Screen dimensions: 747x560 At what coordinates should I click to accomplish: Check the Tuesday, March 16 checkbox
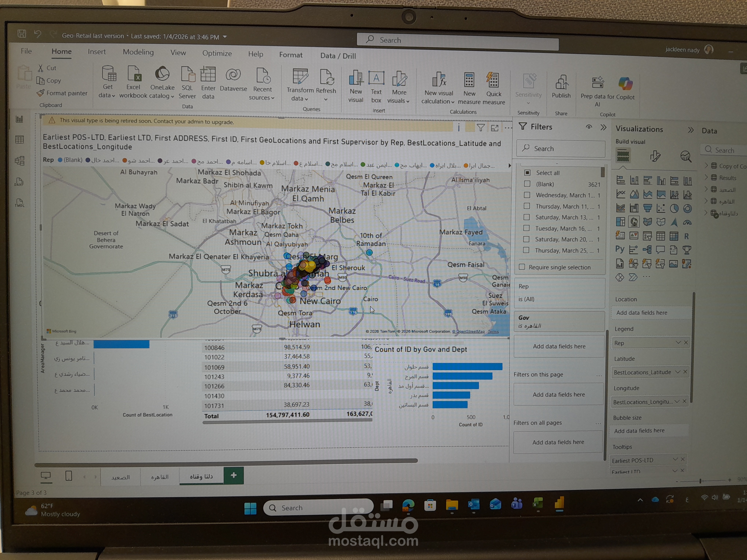point(526,228)
